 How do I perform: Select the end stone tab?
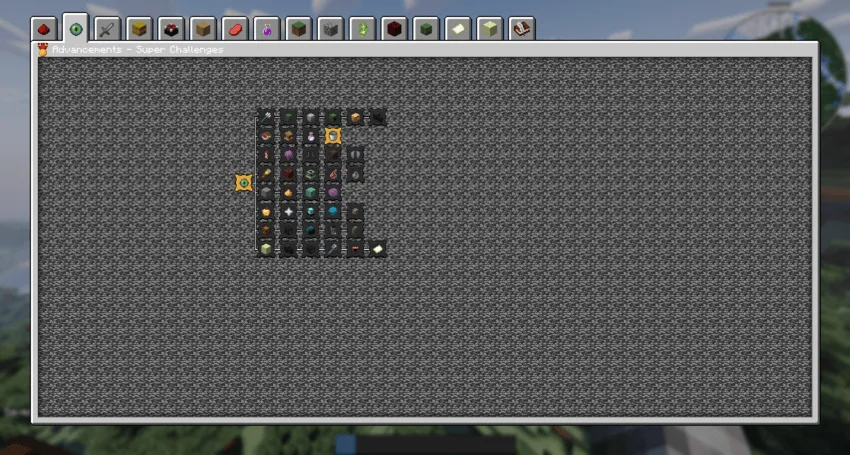pos(490,29)
